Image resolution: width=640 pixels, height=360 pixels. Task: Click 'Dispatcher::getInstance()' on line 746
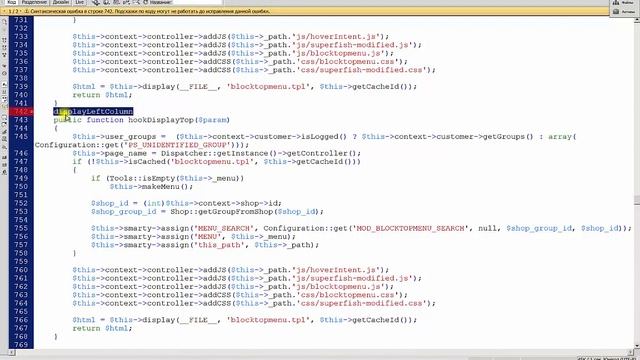tap(218, 153)
